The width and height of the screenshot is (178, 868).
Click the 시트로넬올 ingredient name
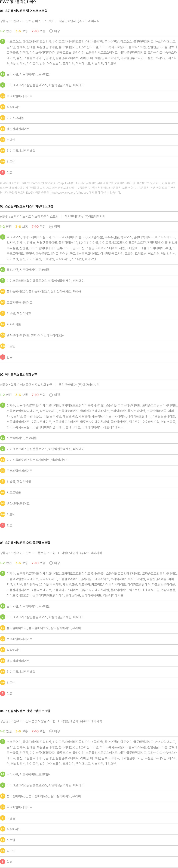tap(14, 493)
